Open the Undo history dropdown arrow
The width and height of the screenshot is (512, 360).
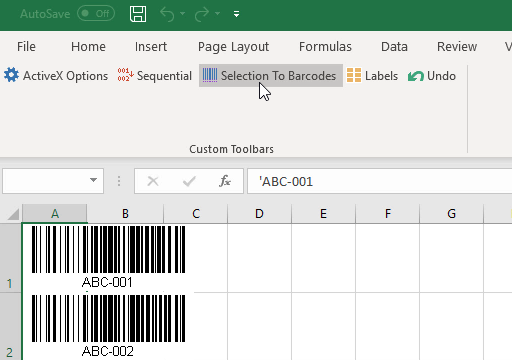(183, 14)
